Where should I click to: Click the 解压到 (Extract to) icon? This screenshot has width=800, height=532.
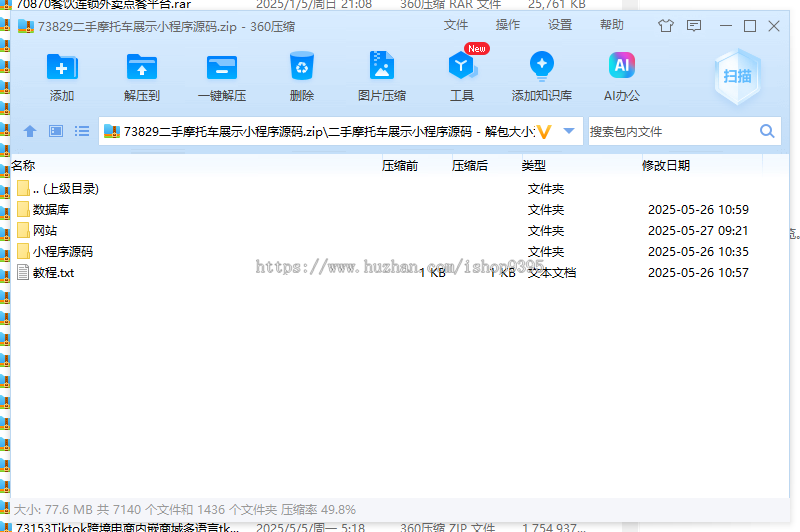pos(142,67)
